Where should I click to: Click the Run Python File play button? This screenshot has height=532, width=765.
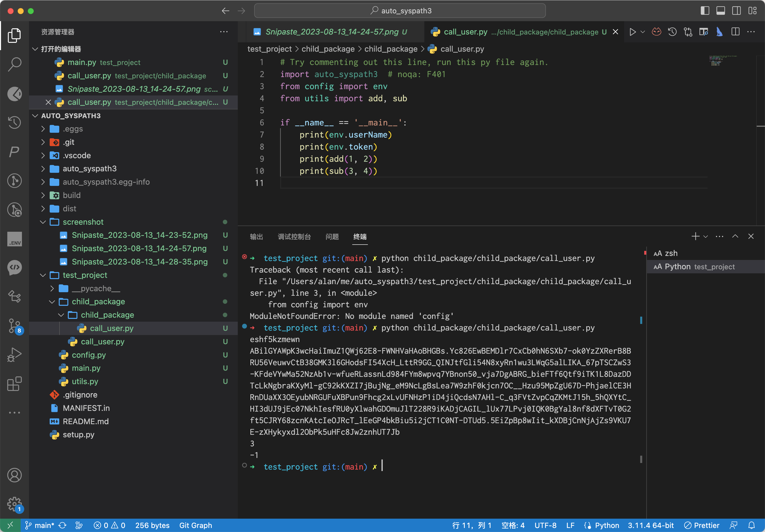click(632, 32)
